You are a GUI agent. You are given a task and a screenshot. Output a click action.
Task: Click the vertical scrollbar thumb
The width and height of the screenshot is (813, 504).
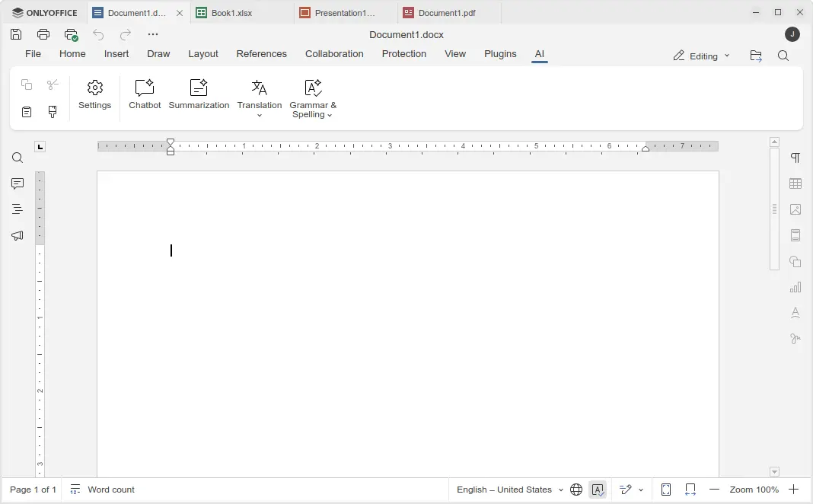click(x=774, y=209)
